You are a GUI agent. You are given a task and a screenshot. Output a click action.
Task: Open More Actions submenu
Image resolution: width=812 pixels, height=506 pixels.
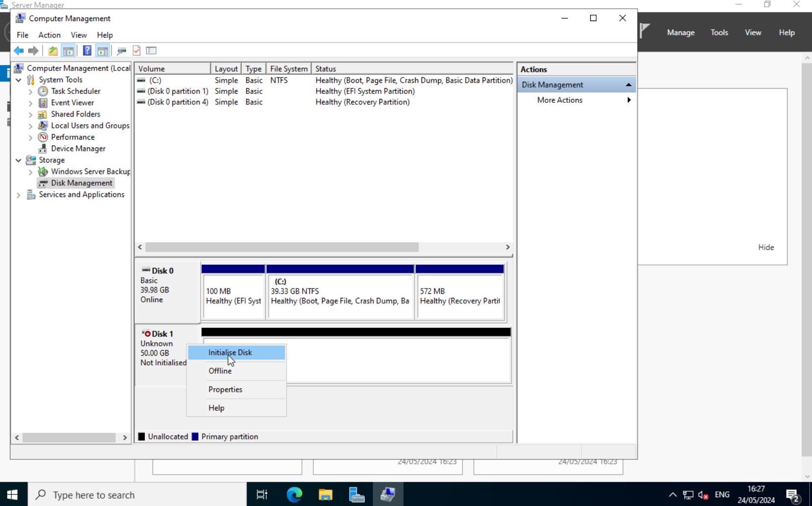pos(577,100)
